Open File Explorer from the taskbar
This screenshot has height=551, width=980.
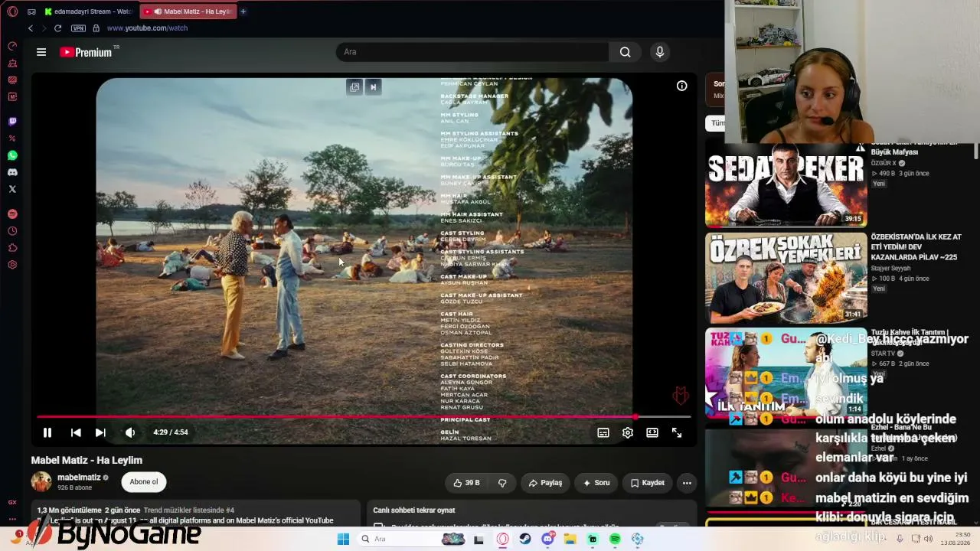pos(570,540)
